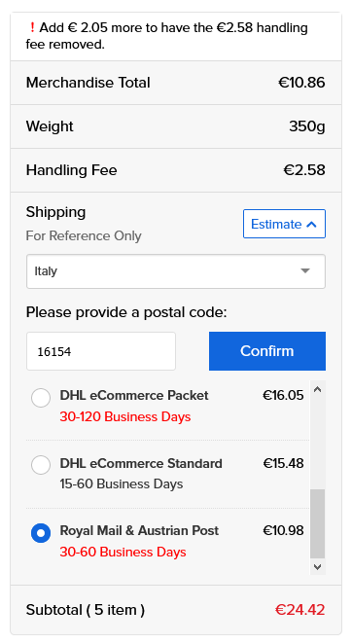Collapse the shipping Estimate section
Screen dimensions: 352x644
(284, 224)
